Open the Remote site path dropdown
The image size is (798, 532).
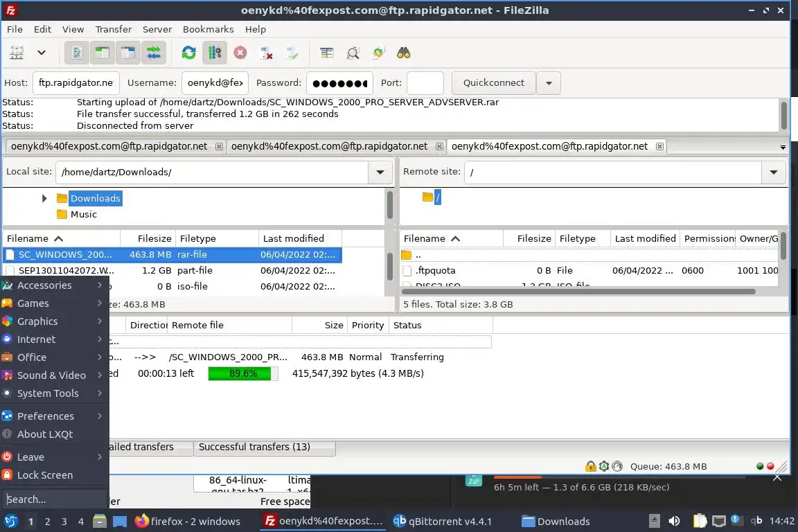774,172
